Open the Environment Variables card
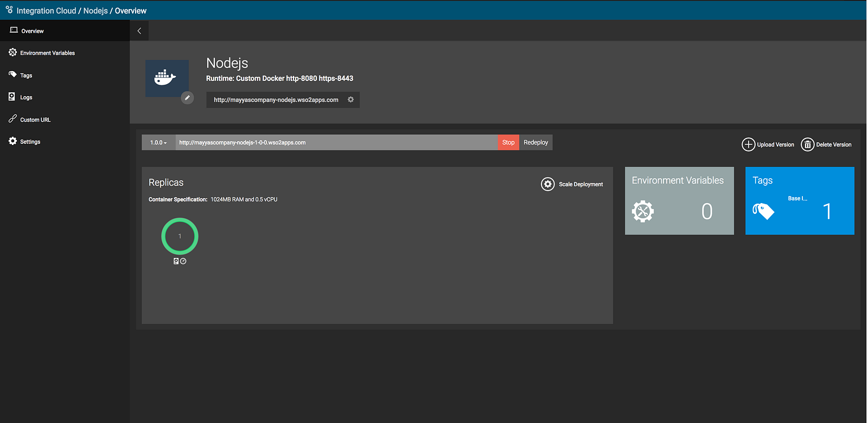The width and height of the screenshot is (868, 423). [x=679, y=201]
